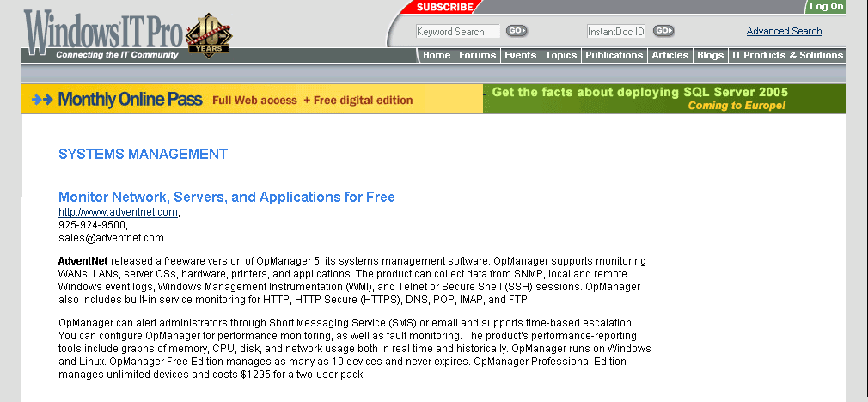This screenshot has height=402, width=868.
Task: Click the Monthly Online Pass banner
Action: point(252,99)
